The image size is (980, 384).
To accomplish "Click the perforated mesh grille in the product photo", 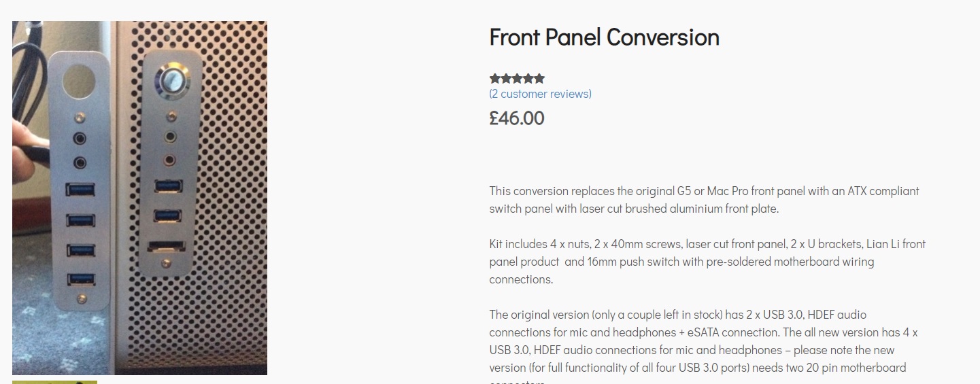I will [x=231, y=204].
